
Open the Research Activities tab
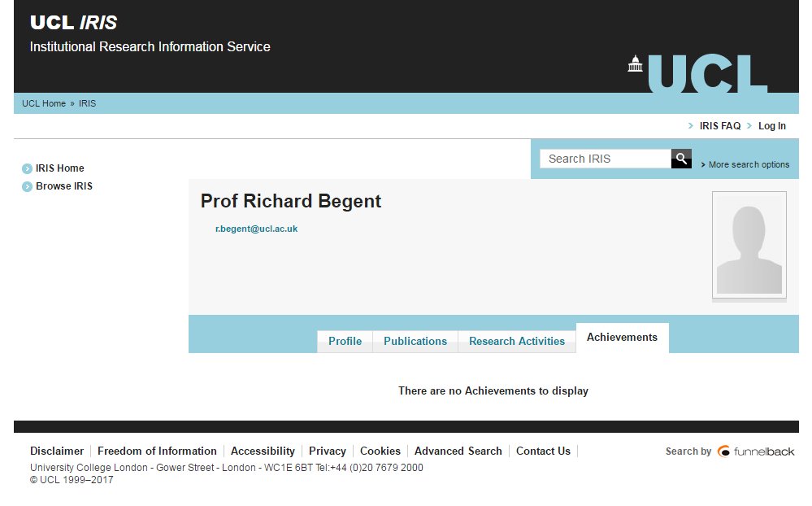517,341
